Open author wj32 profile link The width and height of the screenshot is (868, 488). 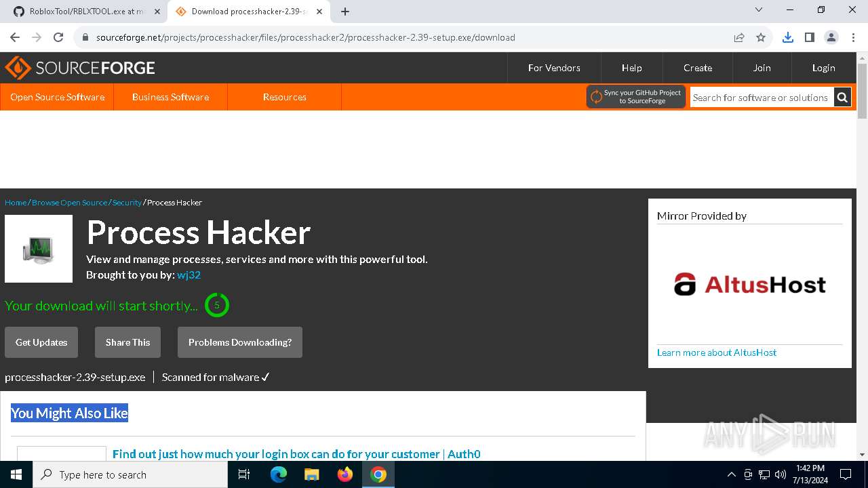click(x=189, y=274)
